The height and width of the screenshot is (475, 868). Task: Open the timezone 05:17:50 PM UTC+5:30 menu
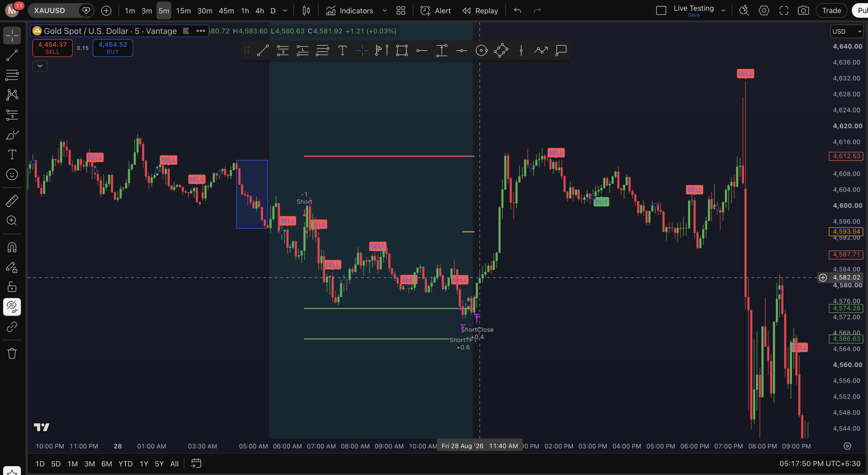coord(820,463)
